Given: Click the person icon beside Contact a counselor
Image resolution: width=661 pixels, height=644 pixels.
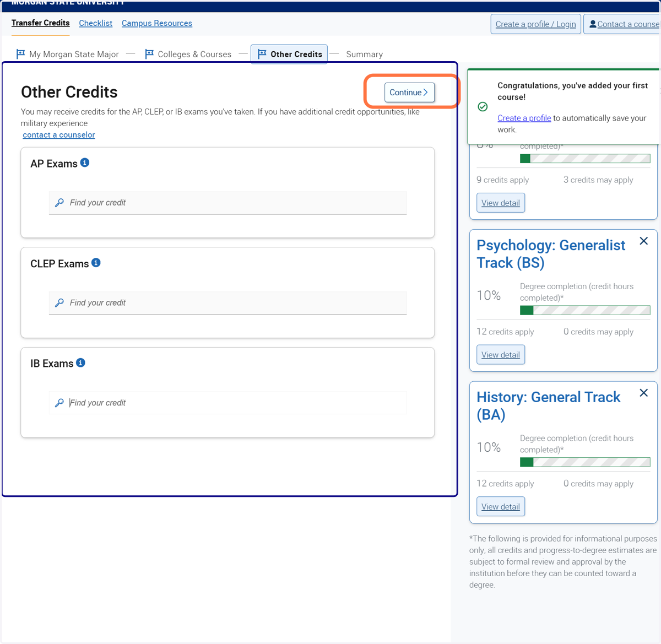Looking at the screenshot, I should pos(593,24).
